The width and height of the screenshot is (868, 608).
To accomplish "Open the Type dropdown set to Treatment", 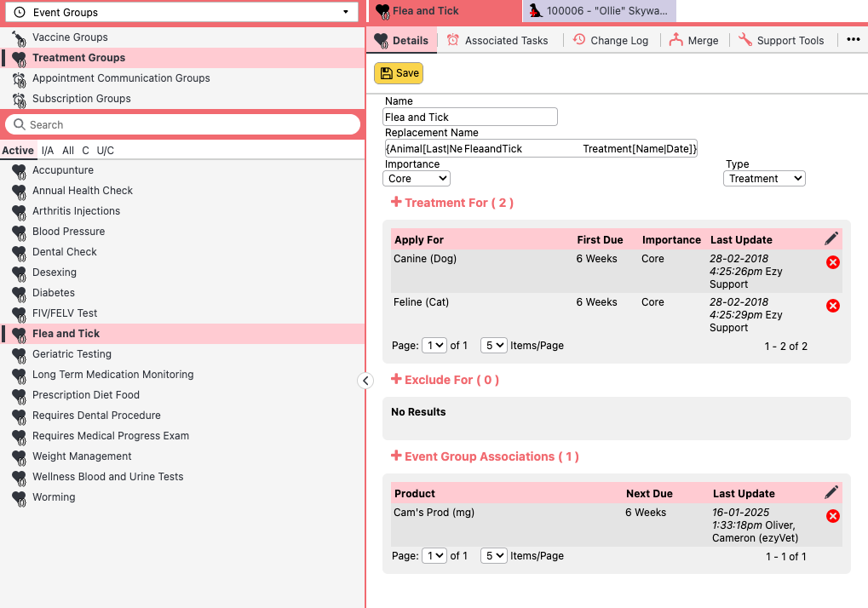I will [x=763, y=179].
